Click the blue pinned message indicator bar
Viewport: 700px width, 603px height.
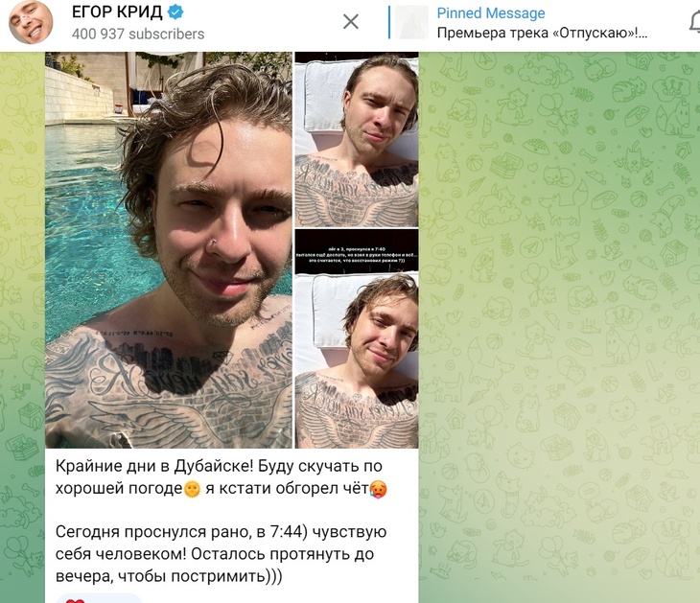(389, 22)
